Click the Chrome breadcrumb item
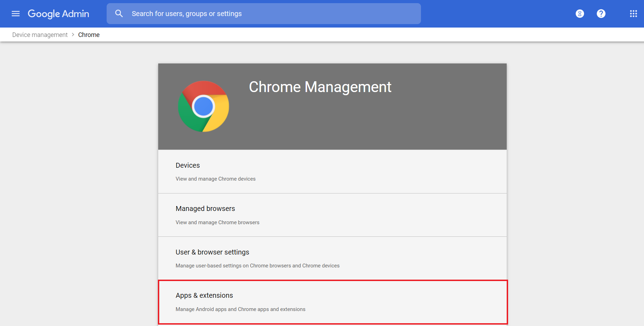Image resolution: width=644 pixels, height=326 pixels. [x=89, y=35]
